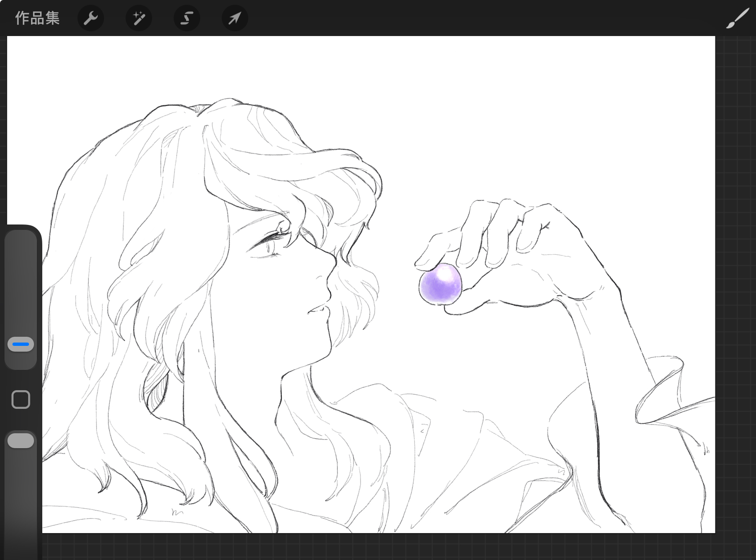This screenshot has width=756, height=560.
Task: Tap the white highlight on the purple orb
Action: (x=444, y=273)
